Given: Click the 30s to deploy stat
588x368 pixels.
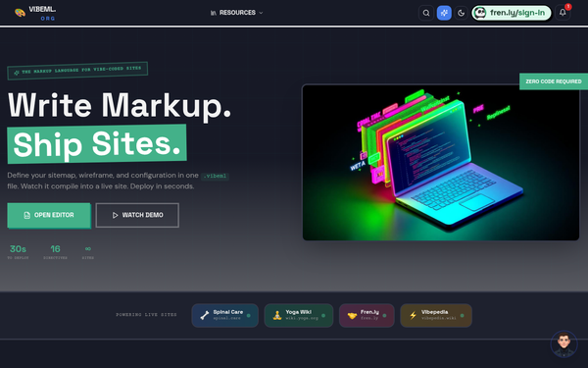Looking at the screenshot, I should tap(18, 252).
